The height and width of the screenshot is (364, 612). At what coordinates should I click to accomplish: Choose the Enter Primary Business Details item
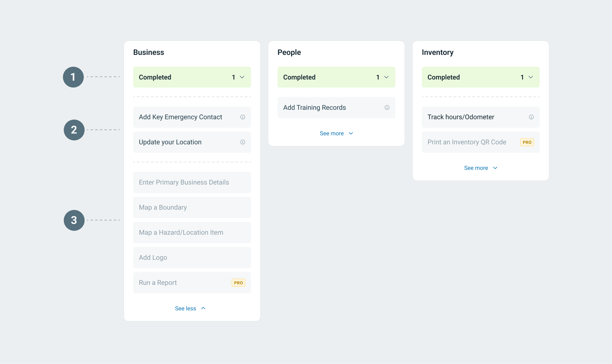(184, 182)
